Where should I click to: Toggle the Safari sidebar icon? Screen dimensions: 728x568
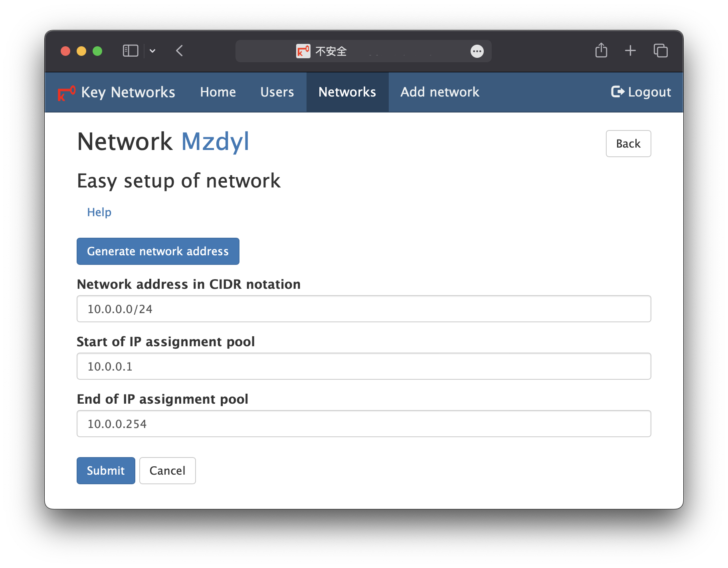(131, 51)
